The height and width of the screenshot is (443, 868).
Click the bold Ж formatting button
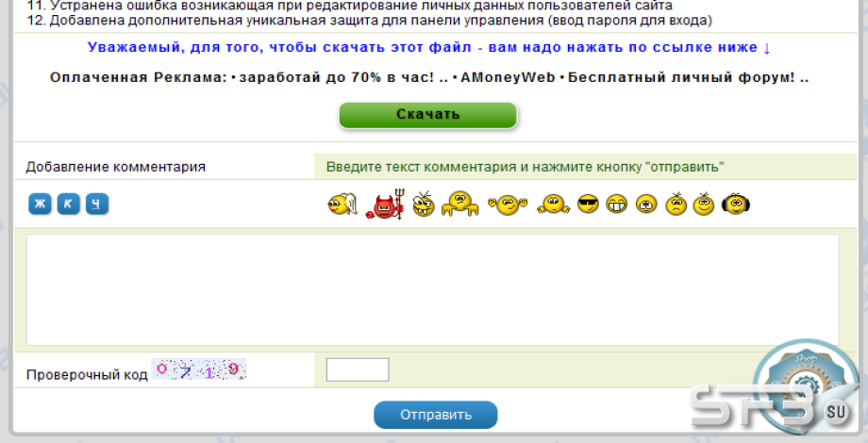coord(40,205)
